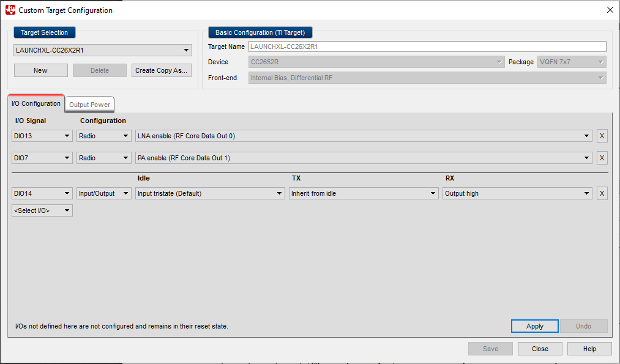Open the DIO7 I/O signal dropdown
This screenshot has width=620, height=364.
[x=42, y=158]
